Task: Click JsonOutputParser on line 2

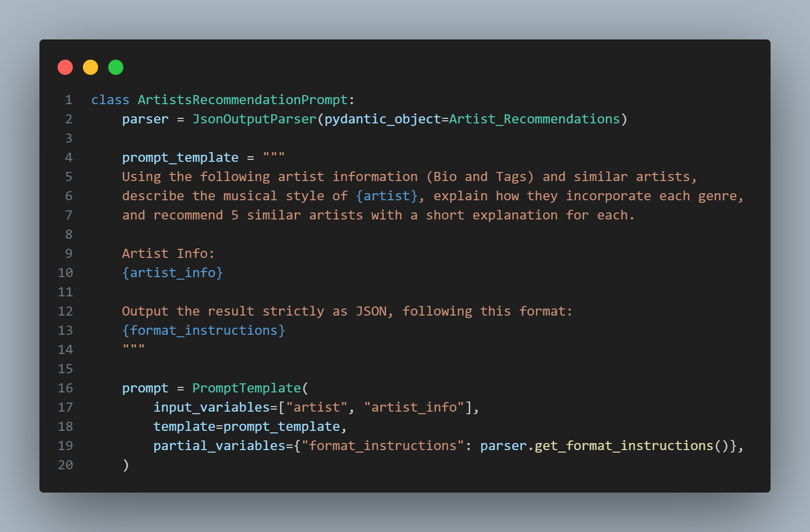Action: coord(254,119)
